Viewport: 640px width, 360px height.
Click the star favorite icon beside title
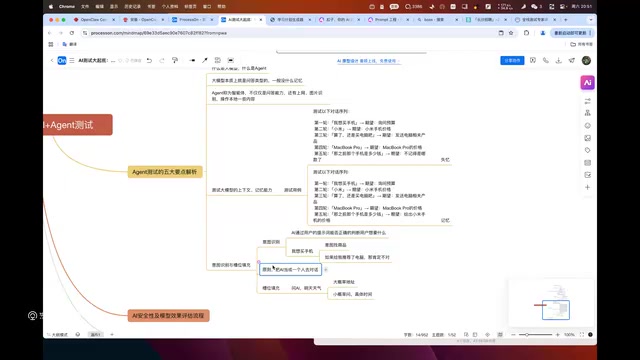point(120,60)
